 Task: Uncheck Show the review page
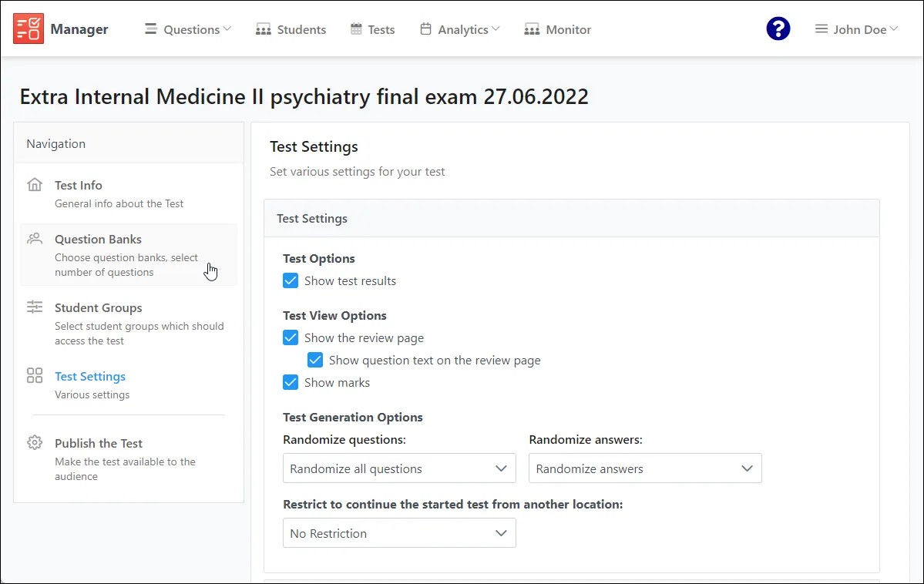tap(290, 337)
